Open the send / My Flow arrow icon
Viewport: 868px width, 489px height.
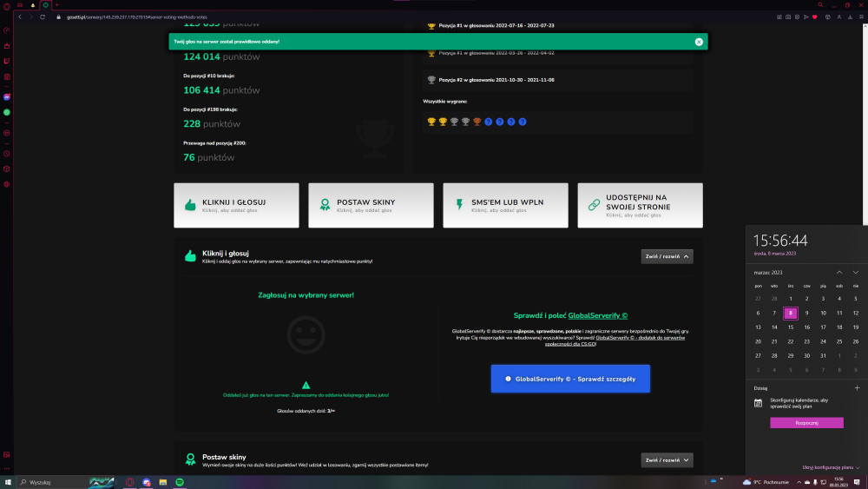point(806,17)
